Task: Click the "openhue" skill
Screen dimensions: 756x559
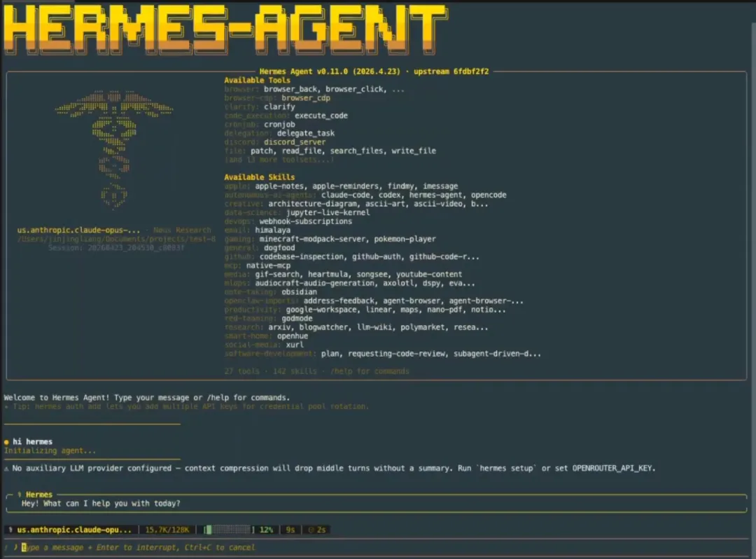Action: point(292,336)
